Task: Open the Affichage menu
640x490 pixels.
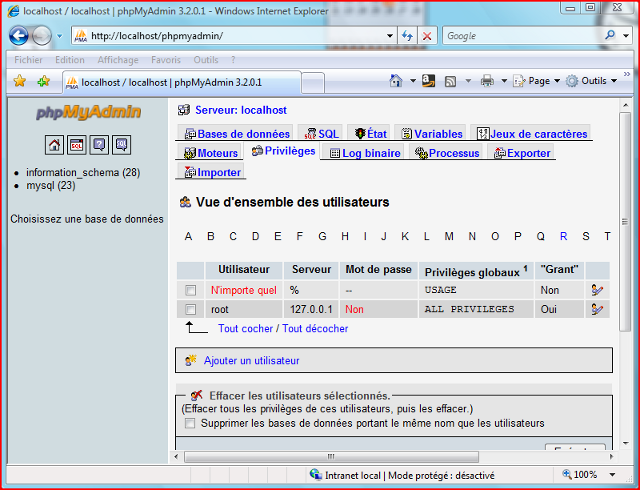Action: coord(118,60)
